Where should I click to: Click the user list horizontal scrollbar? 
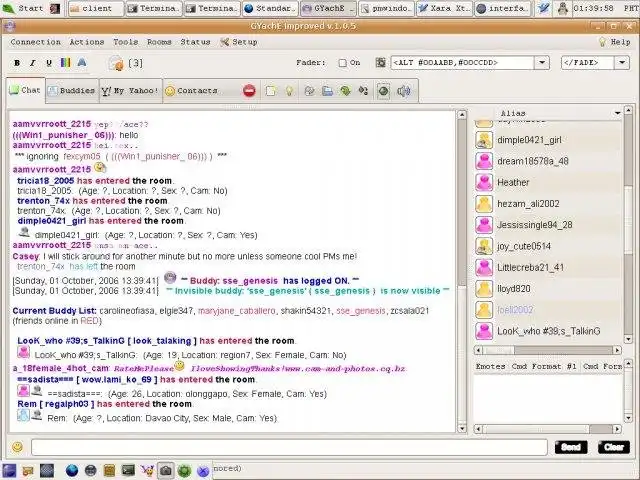click(547, 350)
